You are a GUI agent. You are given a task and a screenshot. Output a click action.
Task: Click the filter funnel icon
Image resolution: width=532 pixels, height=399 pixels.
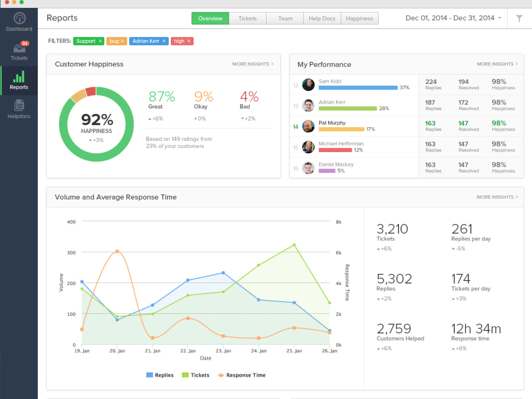[519, 18]
